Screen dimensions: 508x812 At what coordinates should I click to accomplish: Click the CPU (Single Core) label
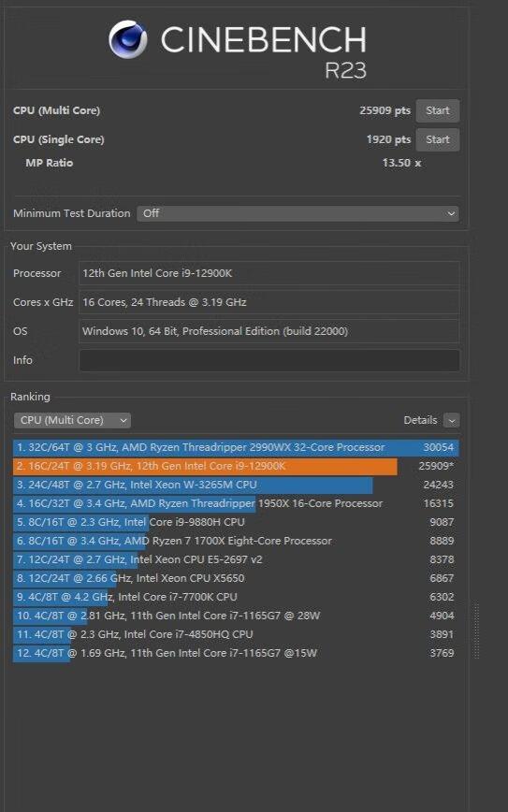pyautogui.click(x=59, y=139)
